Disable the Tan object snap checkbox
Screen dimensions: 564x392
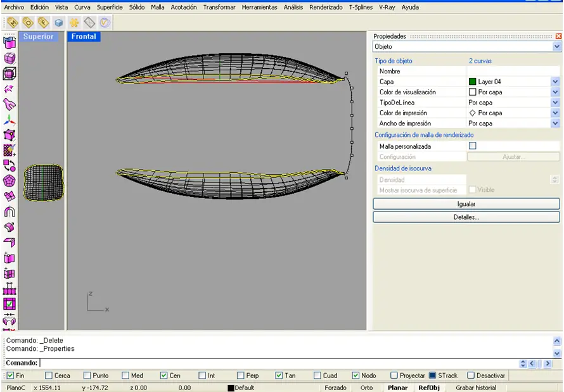click(279, 376)
